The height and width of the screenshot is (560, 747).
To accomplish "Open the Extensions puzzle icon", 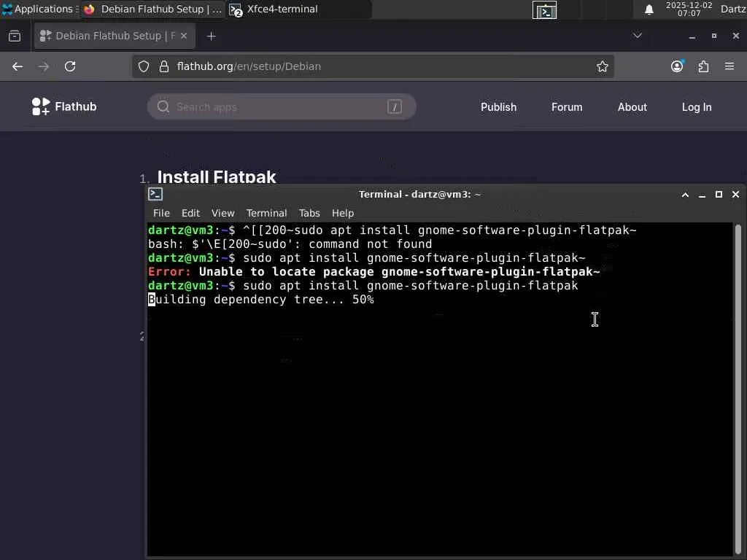I will 703,66.
